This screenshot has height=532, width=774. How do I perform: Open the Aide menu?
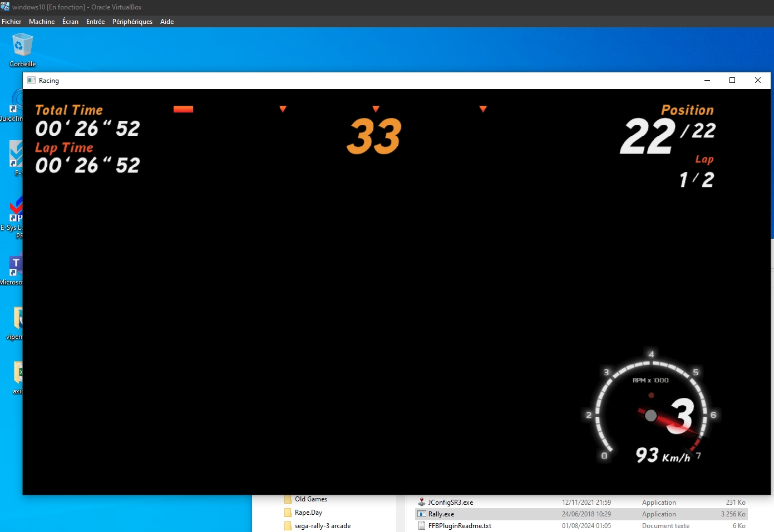tap(167, 22)
